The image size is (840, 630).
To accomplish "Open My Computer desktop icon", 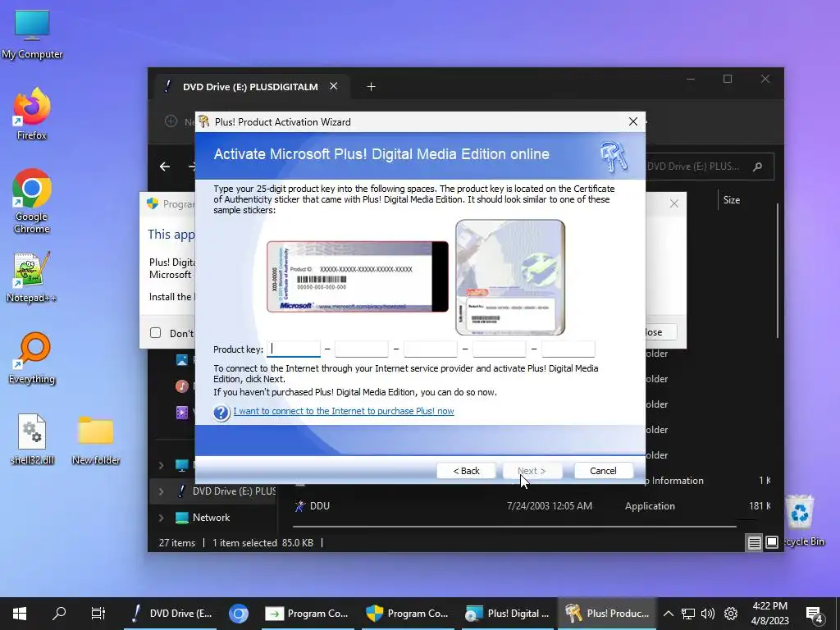I will tap(32, 34).
